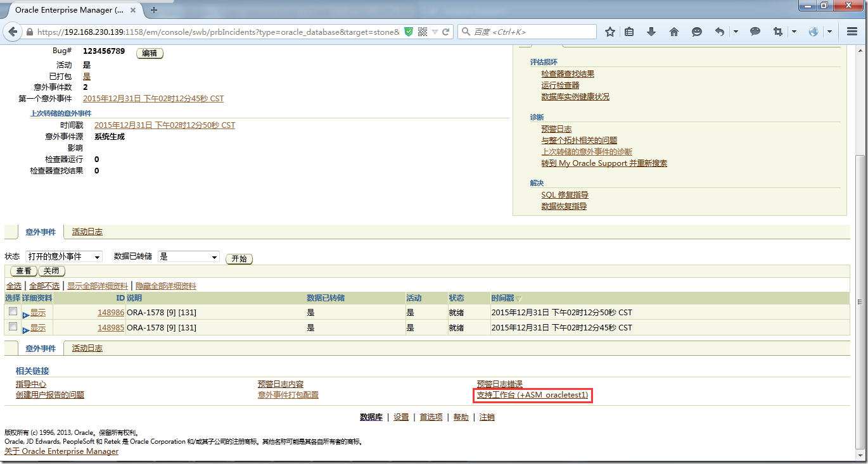
Task: Click the crop screenshot tool icon
Action: coord(778,32)
